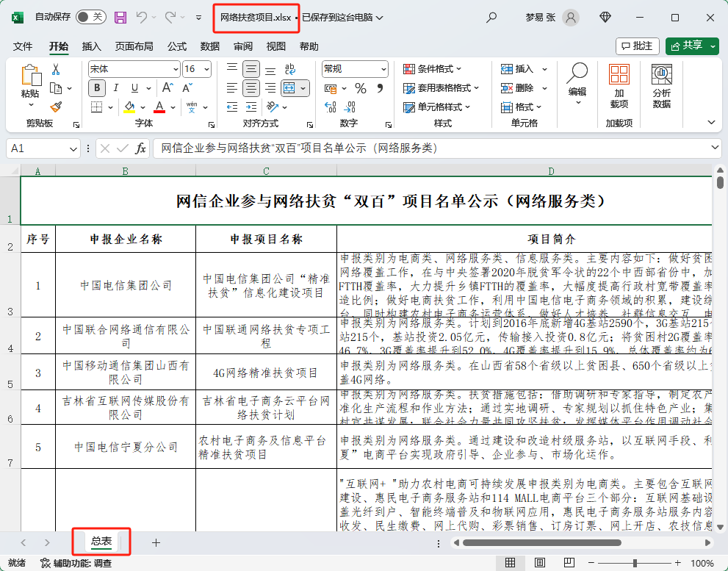This screenshot has height=571, width=728.
Task: Click the 共享 share button
Action: pyautogui.click(x=688, y=46)
